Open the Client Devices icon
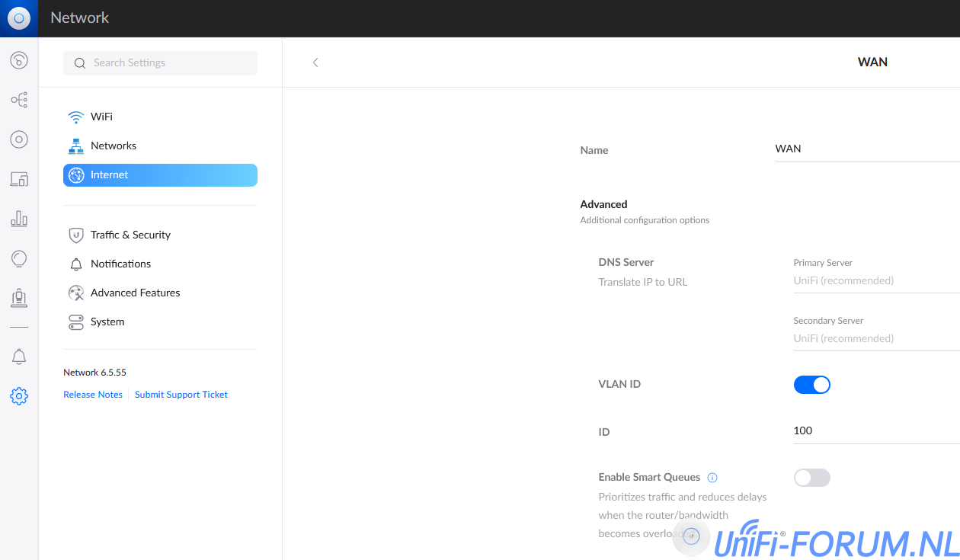The width and height of the screenshot is (960, 560). 19,180
